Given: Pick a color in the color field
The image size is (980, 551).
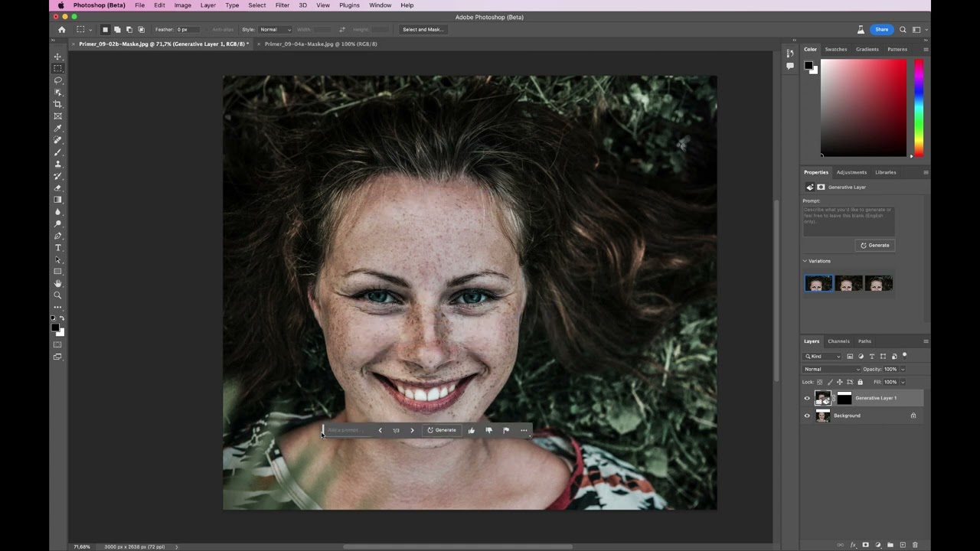Looking at the screenshot, I should [x=864, y=107].
